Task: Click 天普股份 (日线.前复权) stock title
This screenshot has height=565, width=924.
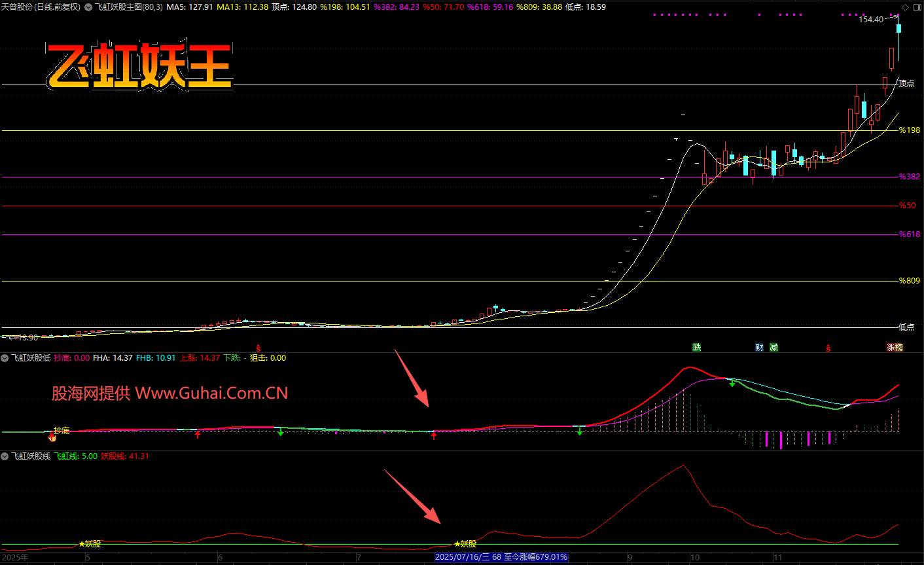Action: [x=41, y=7]
